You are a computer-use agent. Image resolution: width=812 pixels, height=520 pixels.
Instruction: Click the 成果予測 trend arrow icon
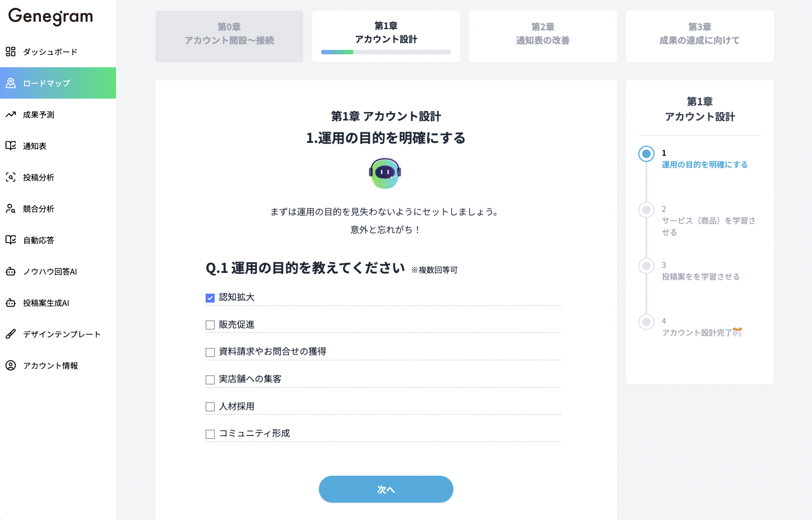click(11, 115)
